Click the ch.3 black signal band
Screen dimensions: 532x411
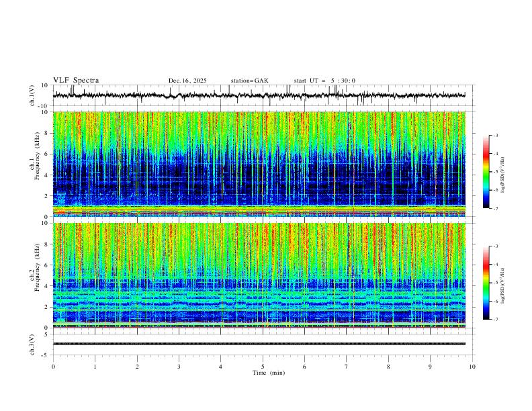pos(259,344)
